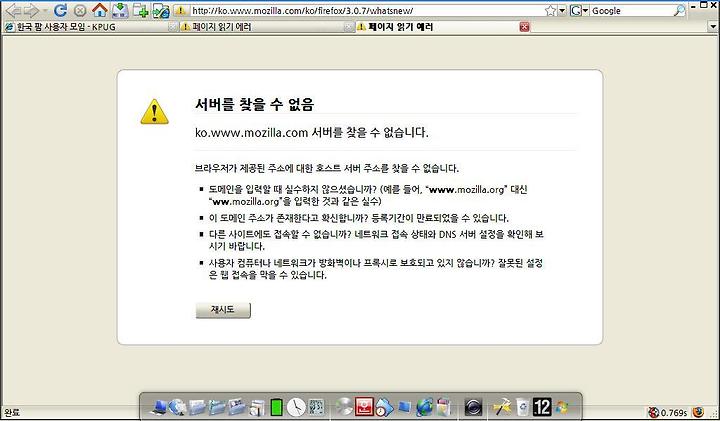Click the 재시도 retry button
Image resolution: width=720 pixels, height=421 pixels.
coord(223,310)
